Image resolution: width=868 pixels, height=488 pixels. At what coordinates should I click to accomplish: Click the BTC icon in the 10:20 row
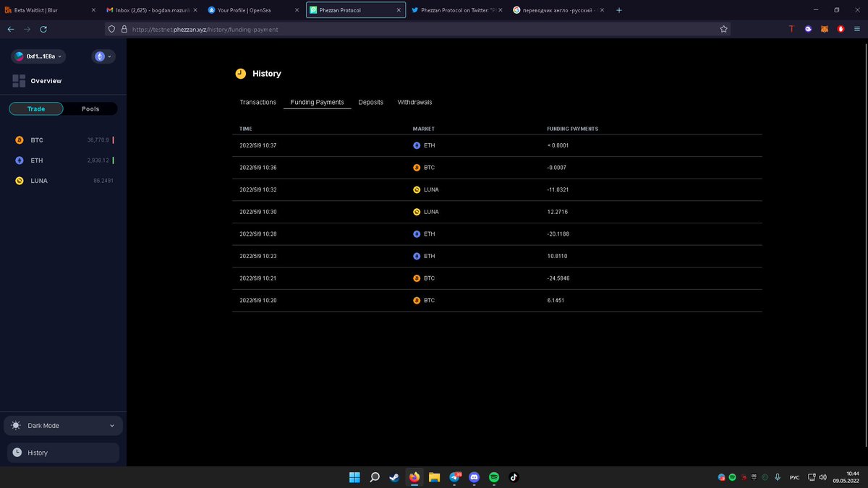click(417, 300)
